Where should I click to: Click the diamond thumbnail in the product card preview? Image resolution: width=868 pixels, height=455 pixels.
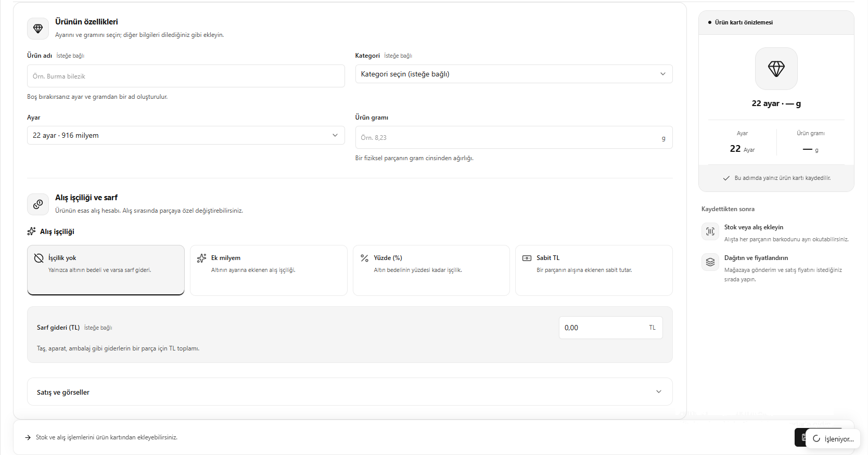776,69
